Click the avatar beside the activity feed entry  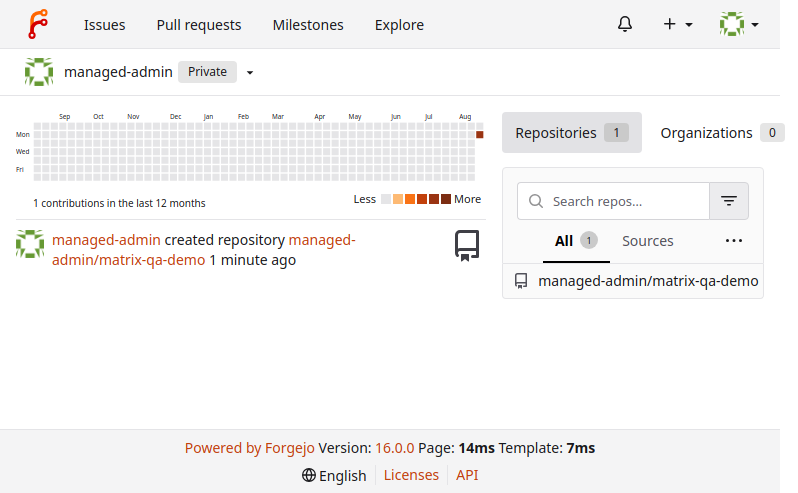coord(30,244)
